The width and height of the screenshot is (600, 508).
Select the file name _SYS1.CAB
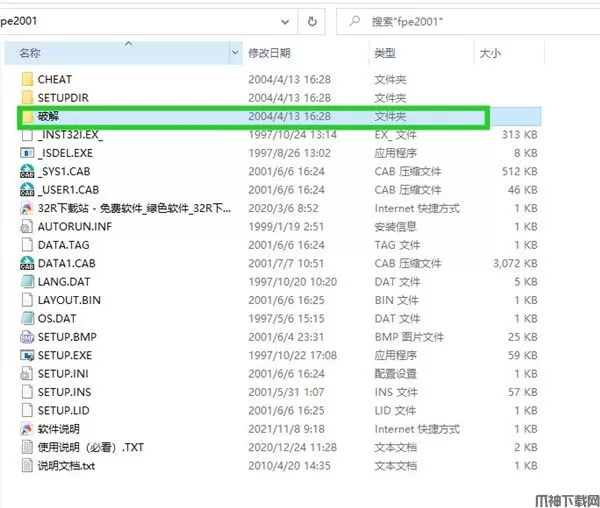click(64, 171)
